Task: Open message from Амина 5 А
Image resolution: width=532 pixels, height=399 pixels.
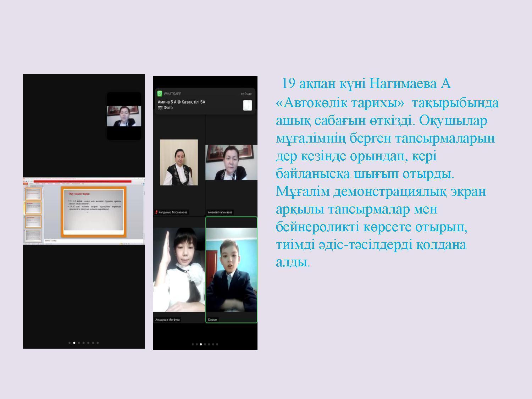Action: point(182,102)
